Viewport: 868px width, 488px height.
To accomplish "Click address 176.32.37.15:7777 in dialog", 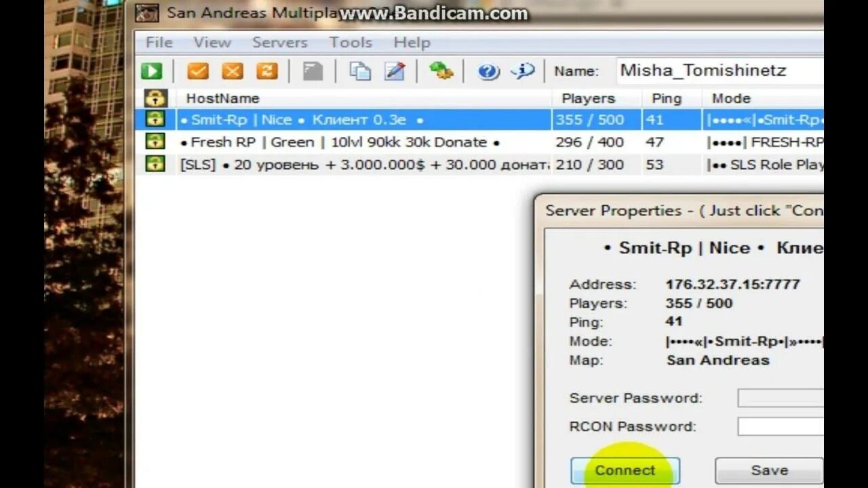I will (x=733, y=285).
